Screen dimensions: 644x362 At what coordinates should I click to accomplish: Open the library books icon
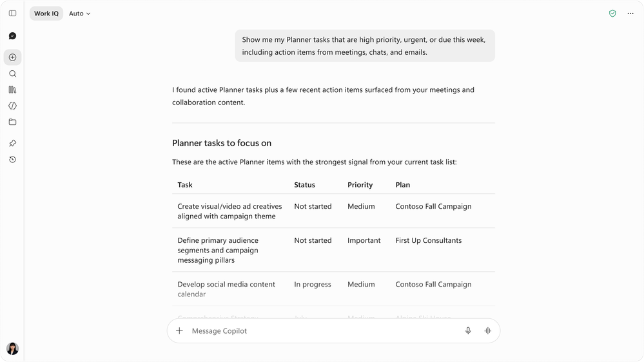coord(13,90)
